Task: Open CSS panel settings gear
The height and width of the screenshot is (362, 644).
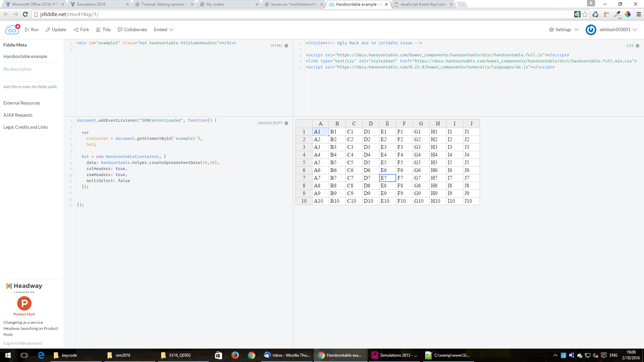Action: point(637,46)
